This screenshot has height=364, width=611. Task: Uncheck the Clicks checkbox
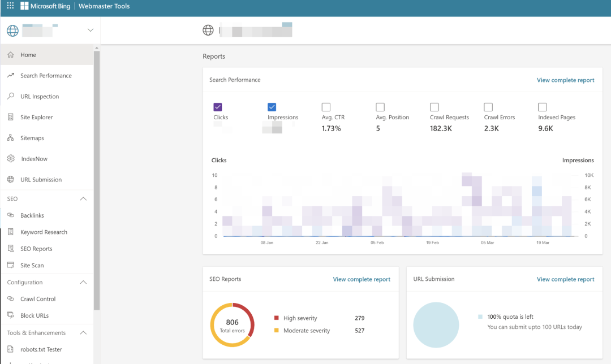click(x=218, y=107)
